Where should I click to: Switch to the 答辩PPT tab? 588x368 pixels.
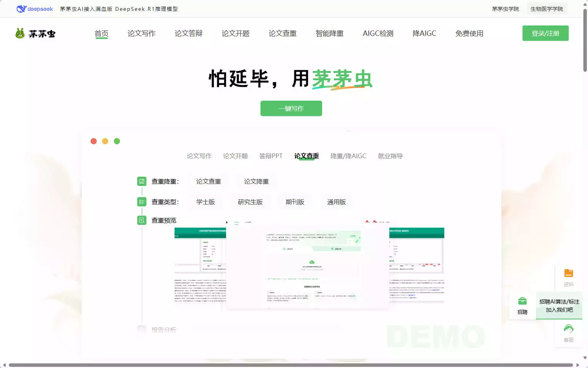coord(271,156)
